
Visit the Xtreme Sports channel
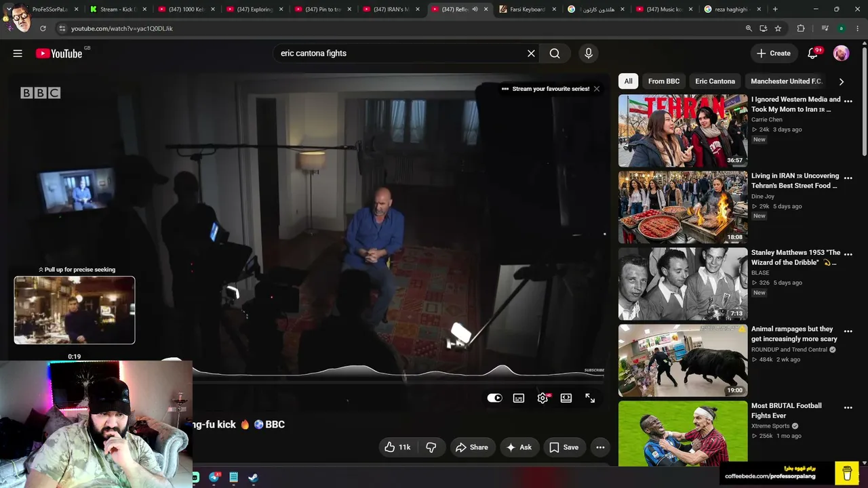click(770, 426)
